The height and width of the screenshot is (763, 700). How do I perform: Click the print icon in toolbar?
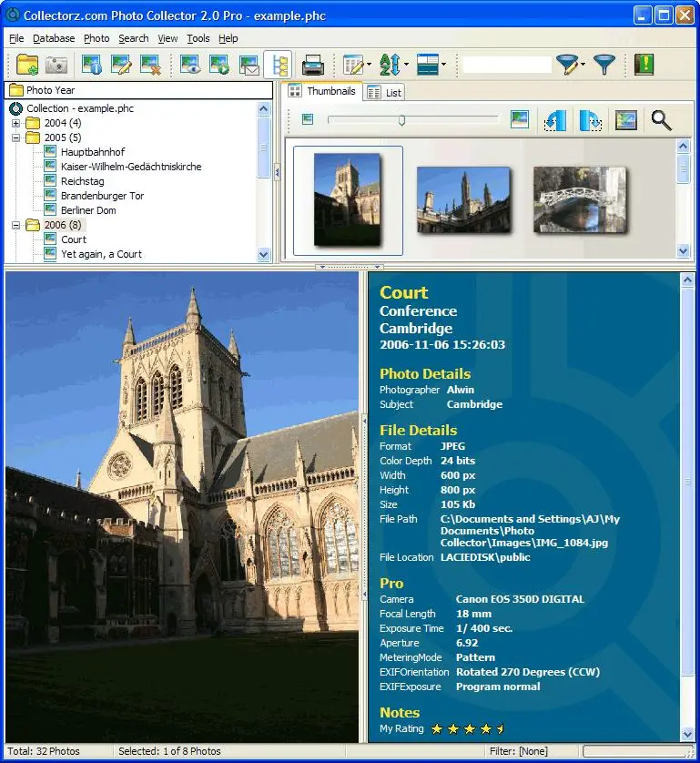[x=313, y=65]
